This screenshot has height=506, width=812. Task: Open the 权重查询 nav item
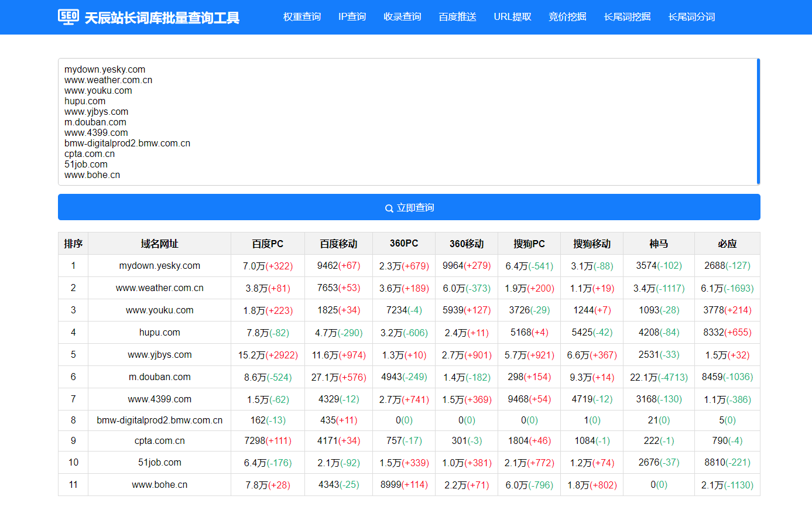[x=302, y=17]
